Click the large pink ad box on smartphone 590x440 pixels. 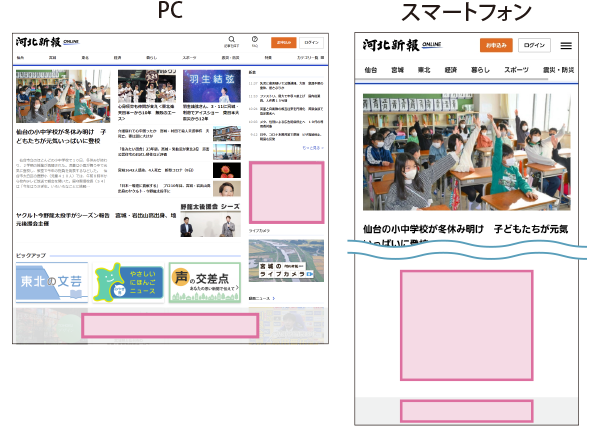click(467, 326)
